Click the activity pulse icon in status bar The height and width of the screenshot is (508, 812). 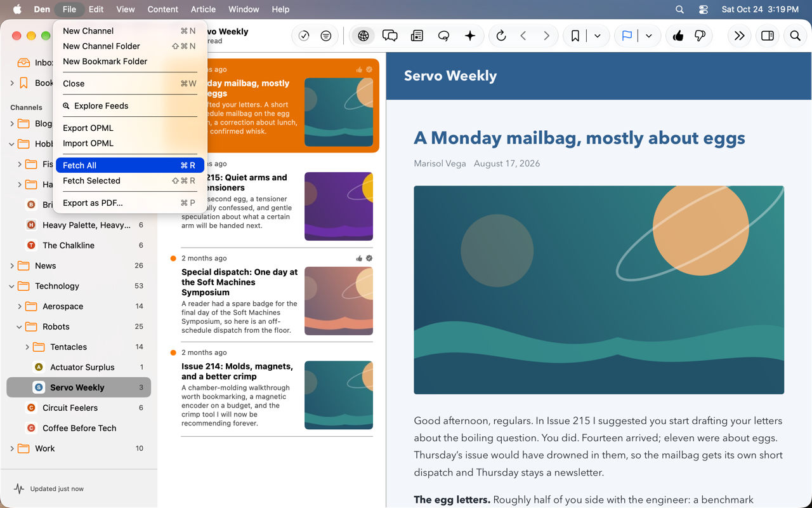click(19, 489)
